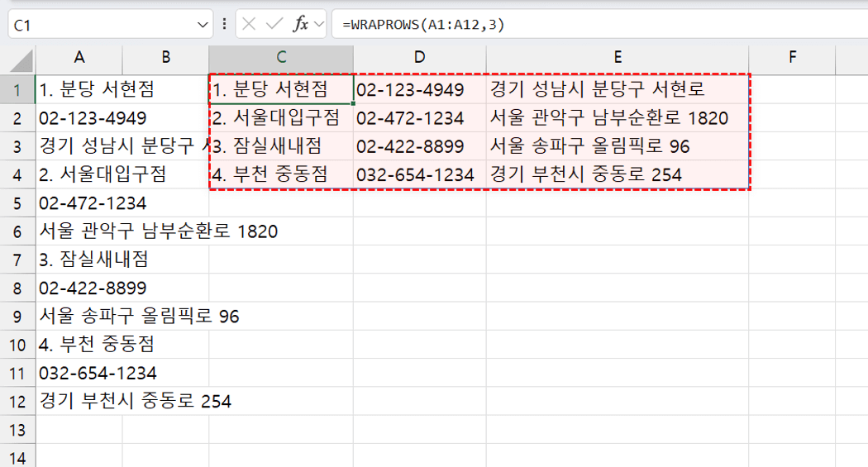868x467 pixels.
Task: Confirm the formula with the checkmark icon
Action: click(x=274, y=24)
